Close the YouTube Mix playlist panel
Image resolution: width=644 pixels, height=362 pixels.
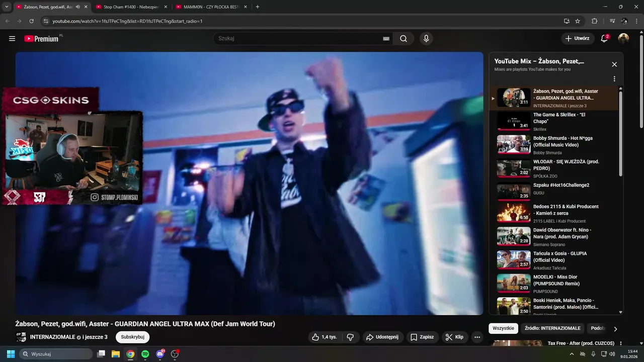614,64
